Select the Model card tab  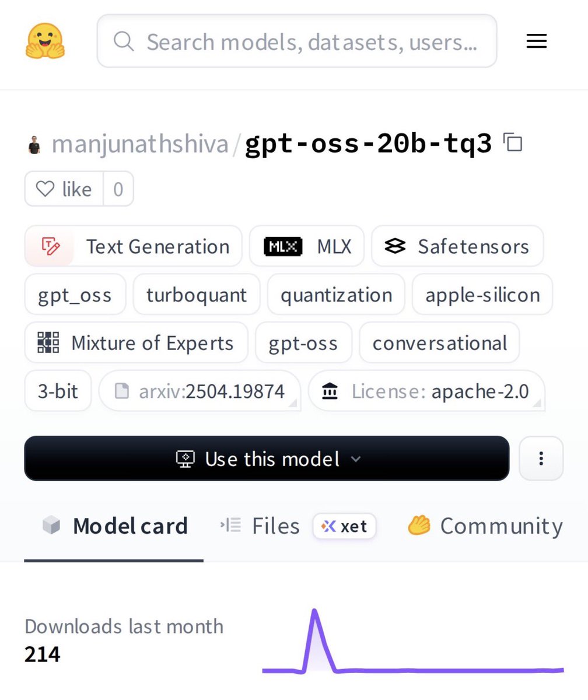tap(115, 526)
